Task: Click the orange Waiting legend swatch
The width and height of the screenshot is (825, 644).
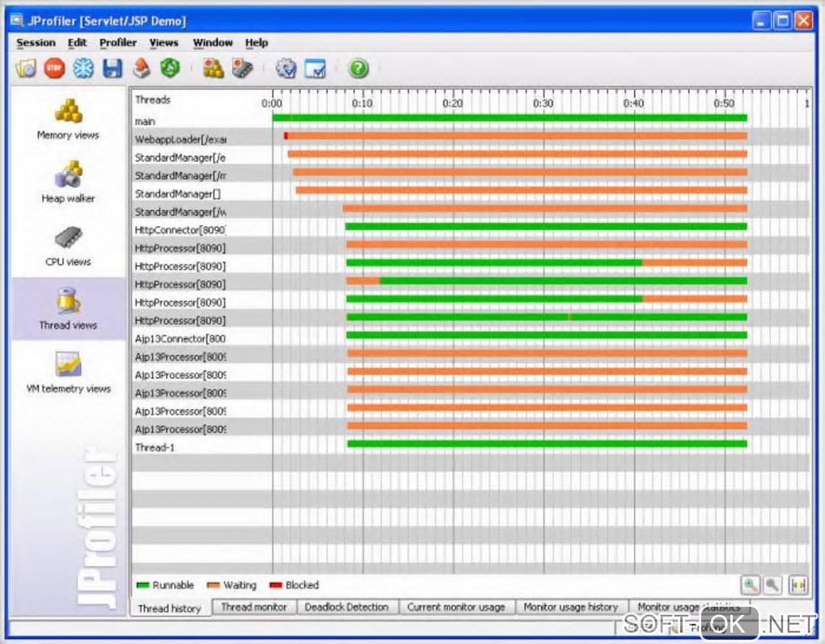Action: 213,585
